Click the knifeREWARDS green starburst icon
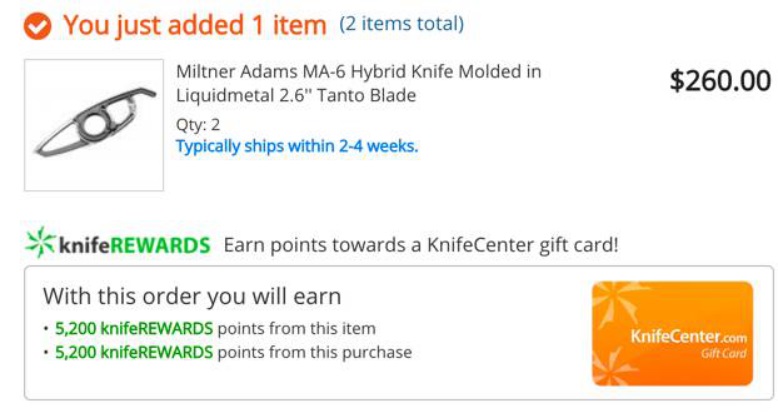The image size is (778, 413). pyautogui.click(x=40, y=242)
